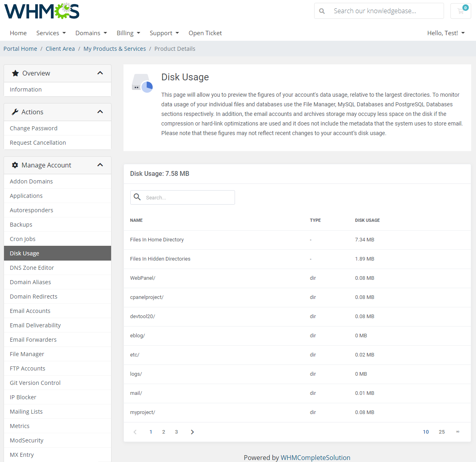Open the Services dropdown menu

[x=51, y=33]
